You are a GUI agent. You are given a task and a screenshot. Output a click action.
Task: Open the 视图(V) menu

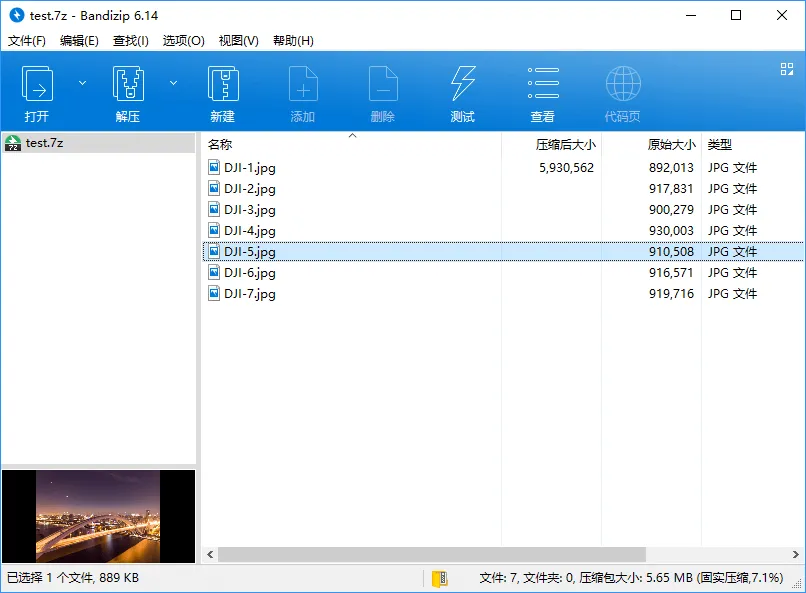pyautogui.click(x=236, y=41)
